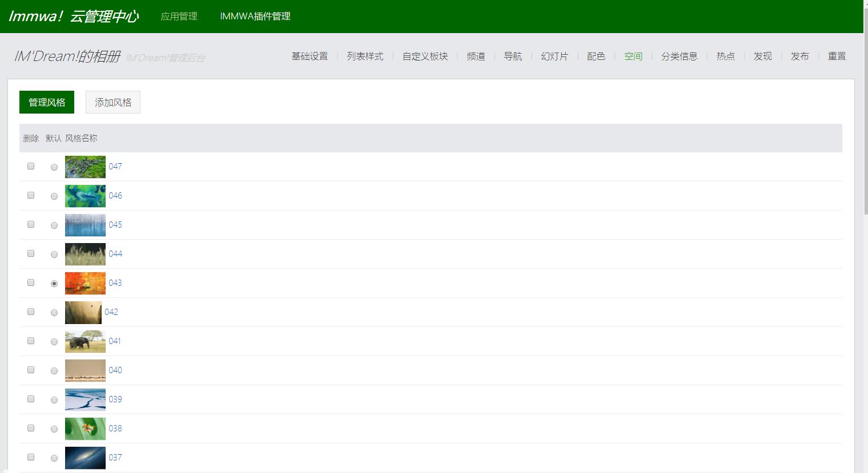
Task: Open the orange autumn thumbnail for style 043
Action: (85, 283)
